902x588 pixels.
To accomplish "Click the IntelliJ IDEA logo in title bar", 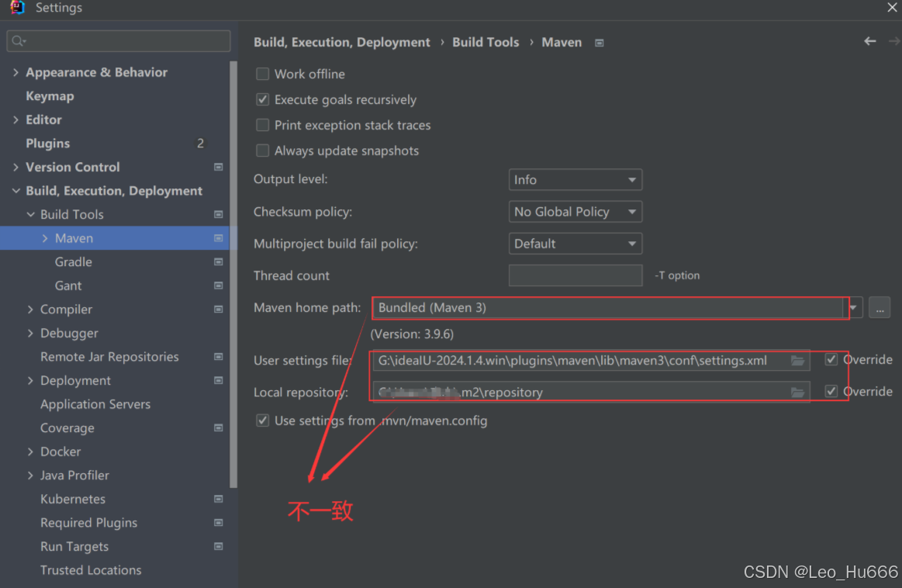I will (17, 8).
